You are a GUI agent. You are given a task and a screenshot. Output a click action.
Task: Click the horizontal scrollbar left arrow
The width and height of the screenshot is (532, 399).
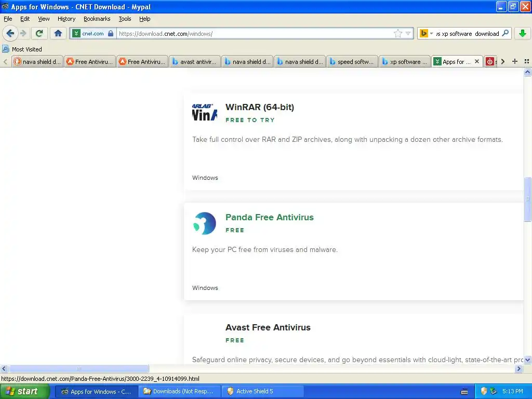(x=4, y=368)
